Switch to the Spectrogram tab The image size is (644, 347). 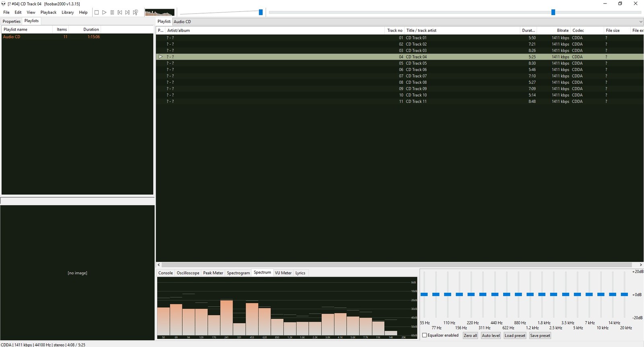238,273
